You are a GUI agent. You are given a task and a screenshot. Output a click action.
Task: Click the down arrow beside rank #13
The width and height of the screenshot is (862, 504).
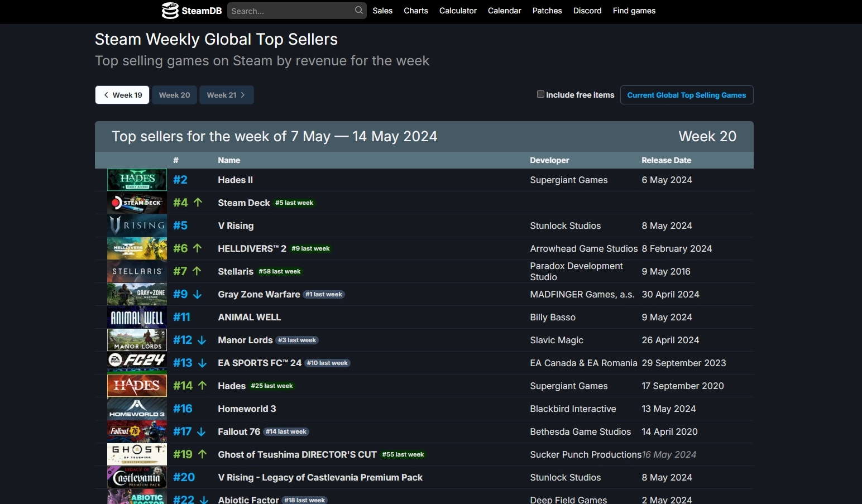coord(203,363)
